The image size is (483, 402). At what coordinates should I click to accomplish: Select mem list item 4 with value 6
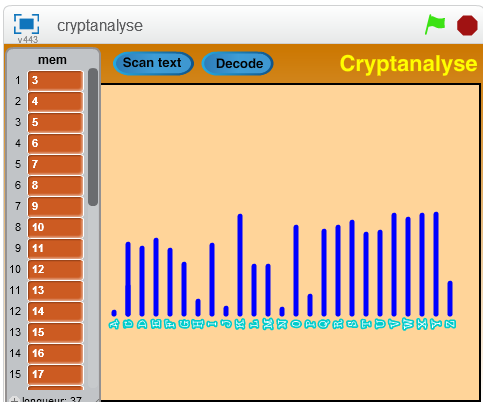[55, 143]
